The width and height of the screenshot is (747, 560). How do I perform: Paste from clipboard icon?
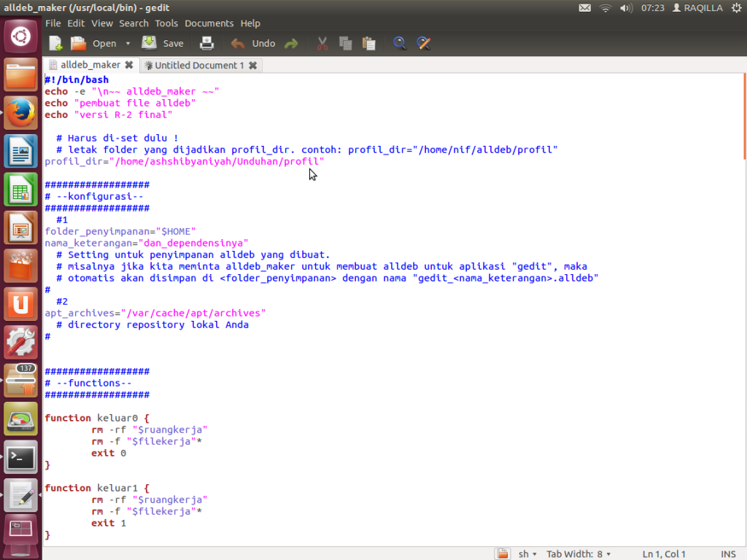368,43
